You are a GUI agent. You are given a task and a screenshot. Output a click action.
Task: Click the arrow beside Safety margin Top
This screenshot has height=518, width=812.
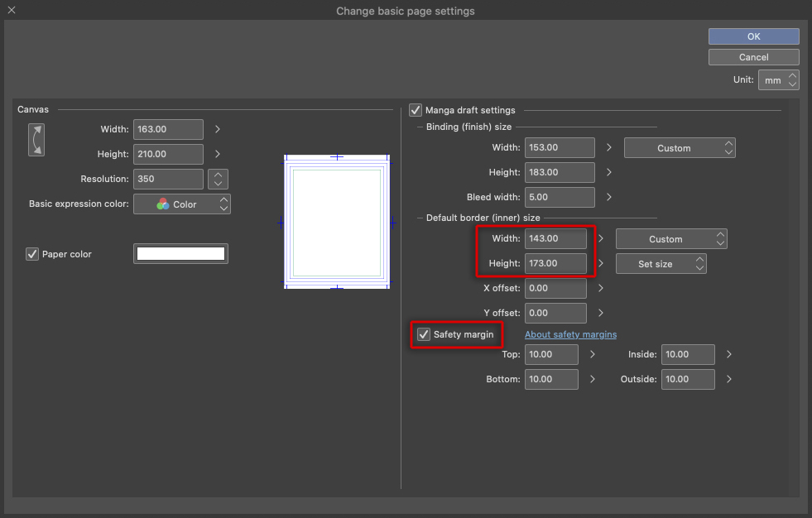[593, 354]
